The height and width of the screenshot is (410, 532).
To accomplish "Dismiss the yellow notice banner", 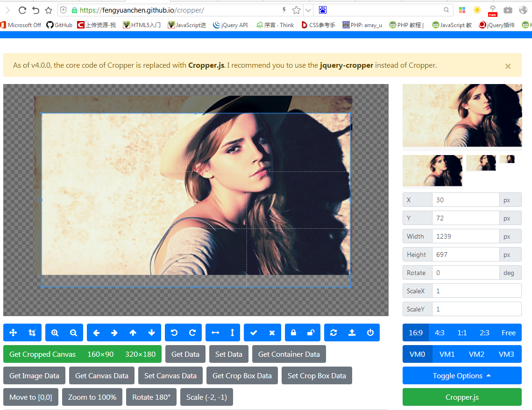I will pyautogui.click(x=508, y=66).
